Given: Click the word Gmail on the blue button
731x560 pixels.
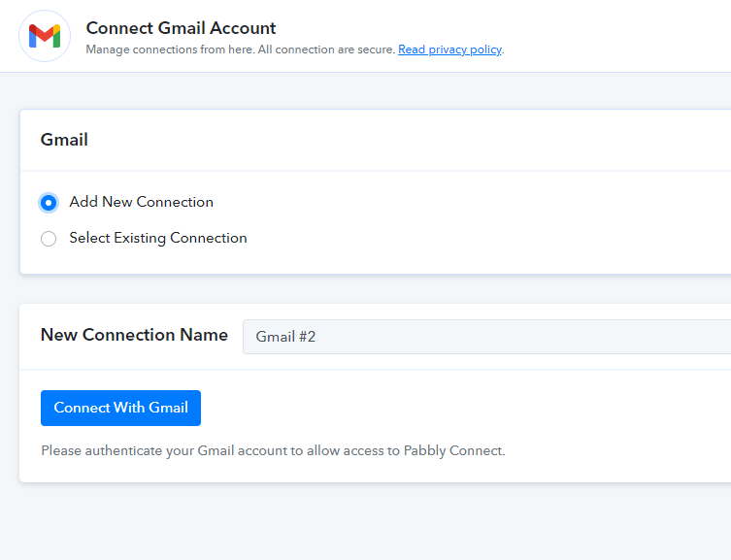Looking at the screenshot, I should coord(168,408).
